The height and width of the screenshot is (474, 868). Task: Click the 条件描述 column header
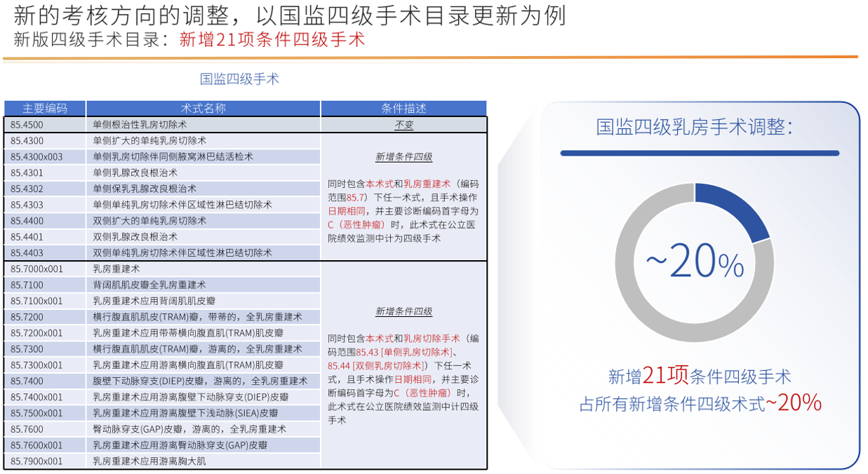click(403, 109)
